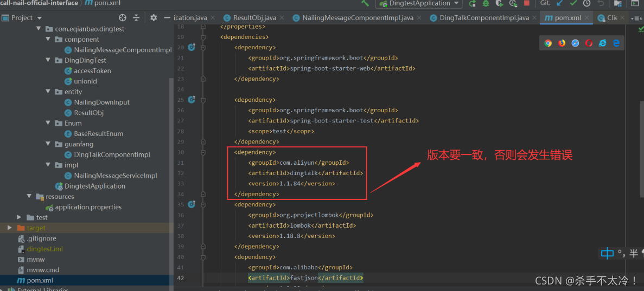Collapse the entity folder
The height and width of the screenshot is (291, 644).
[x=48, y=92]
